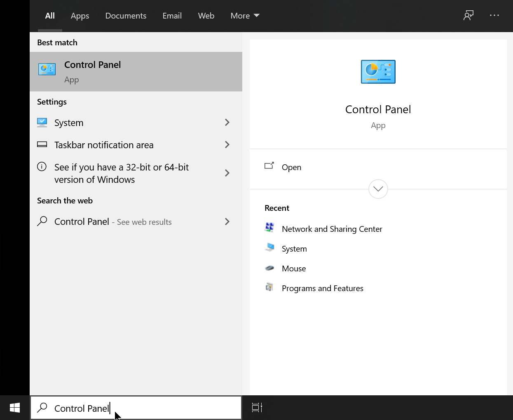513x420 pixels.
Task: Switch to the Documents tab
Action: click(126, 16)
